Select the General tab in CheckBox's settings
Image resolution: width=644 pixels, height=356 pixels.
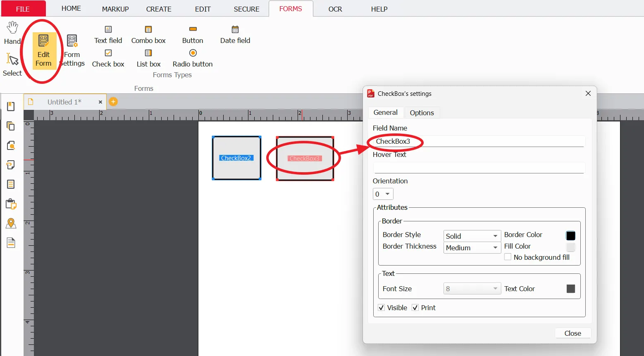[x=385, y=112]
